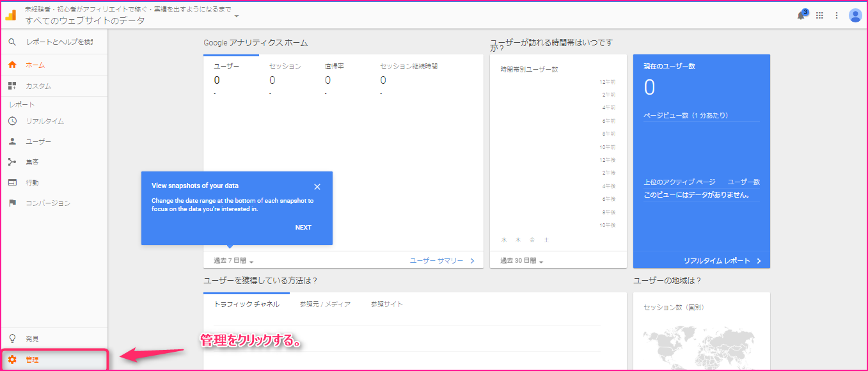Open the 過去 30 日間 date range dropdown
Image resolution: width=868 pixels, height=371 pixels.
[521, 261]
